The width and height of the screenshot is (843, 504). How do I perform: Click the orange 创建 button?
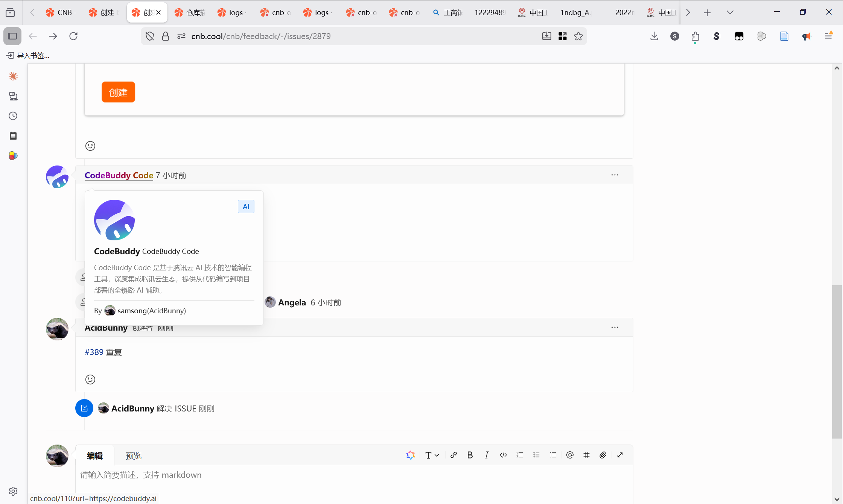tap(118, 92)
